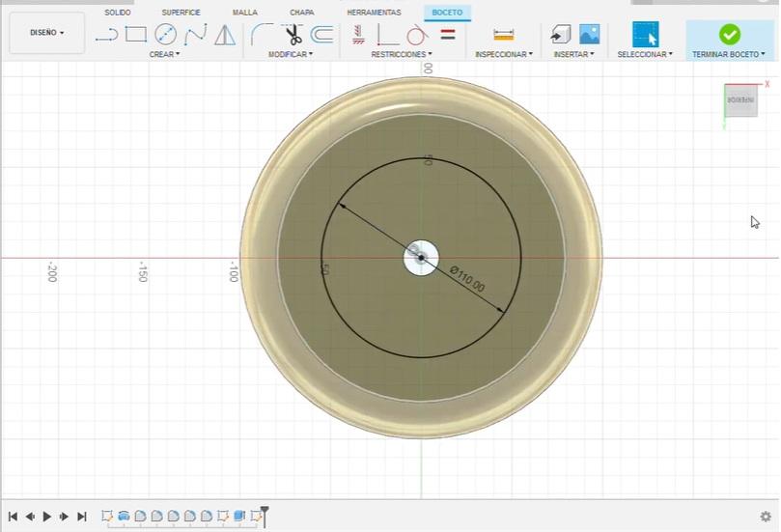The image size is (781, 532).
Task: Click the ViewCube INFERIOR face
Action: click(x=740, y=100)
